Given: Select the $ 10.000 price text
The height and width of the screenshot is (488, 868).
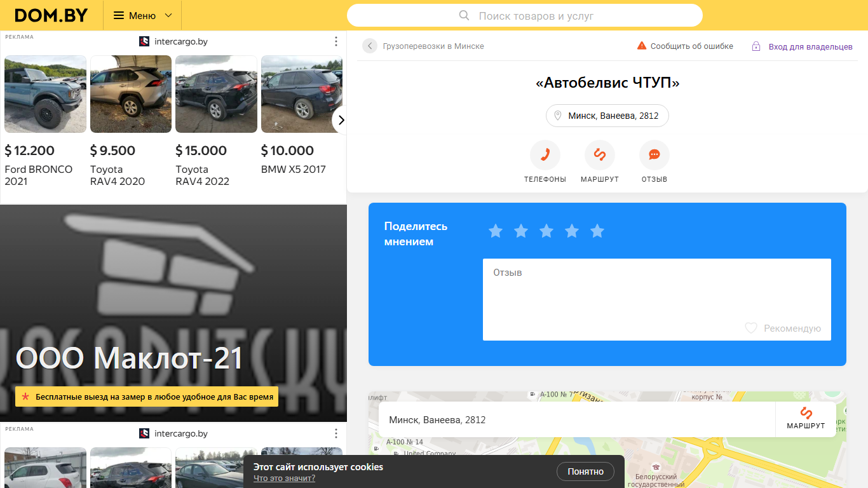Looking at the screenshot, I should click(287, 151).
